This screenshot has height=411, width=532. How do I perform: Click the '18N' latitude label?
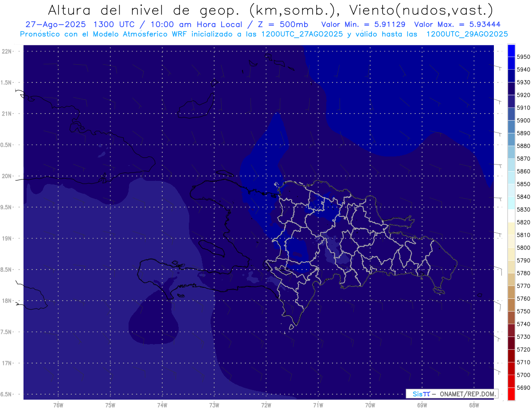(7, 301)
